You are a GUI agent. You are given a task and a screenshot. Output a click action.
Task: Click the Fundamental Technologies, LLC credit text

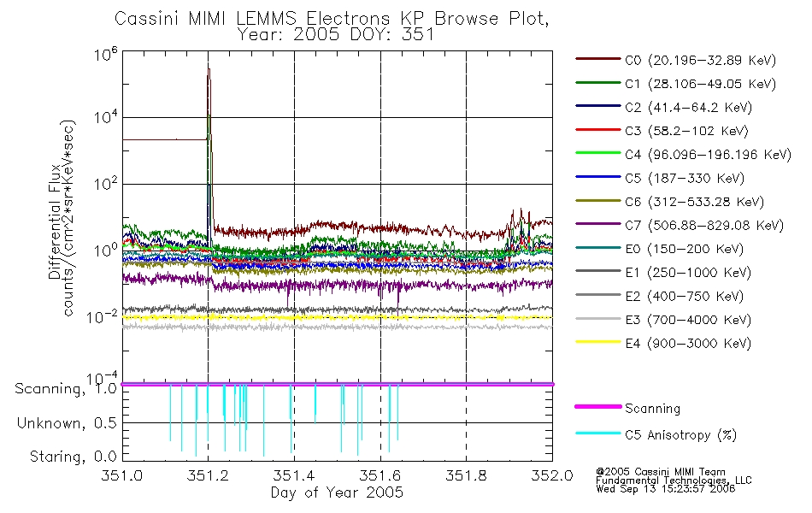pos(674,481)
